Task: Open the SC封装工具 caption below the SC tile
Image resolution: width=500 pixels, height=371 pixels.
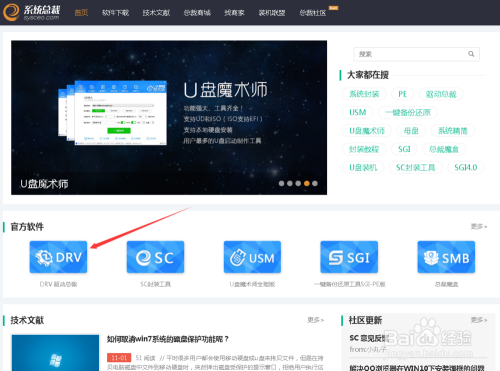Action: pyautogui.click(x=155, y=284)
